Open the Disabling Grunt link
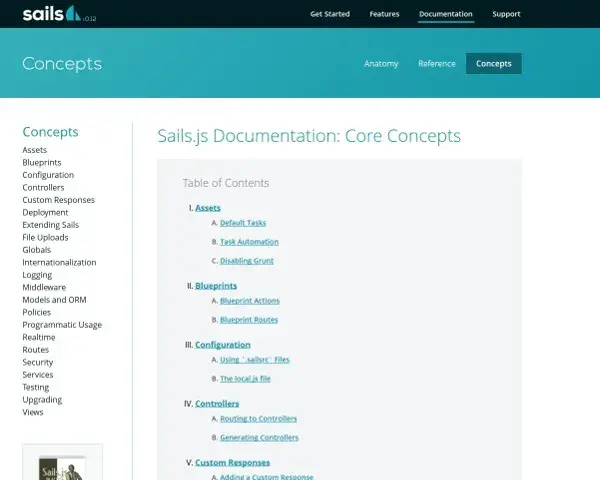 (x=247, y=261)
